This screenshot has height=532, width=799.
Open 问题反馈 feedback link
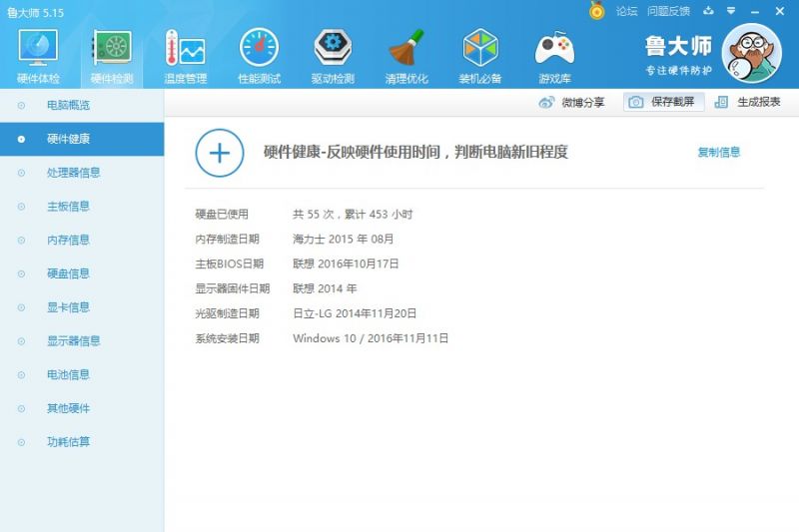(x=668, y=11)
